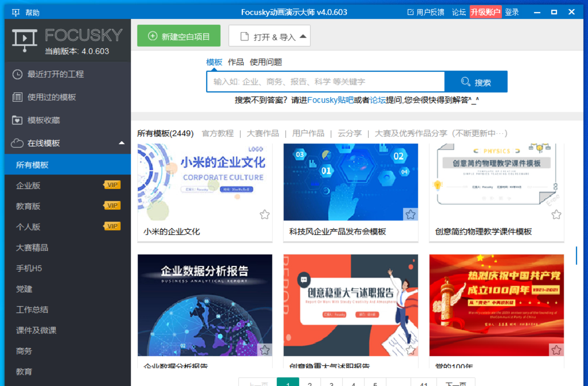Screen dimensions: 588x386
Task: Click the 登录 link
Action: (512, 12)
